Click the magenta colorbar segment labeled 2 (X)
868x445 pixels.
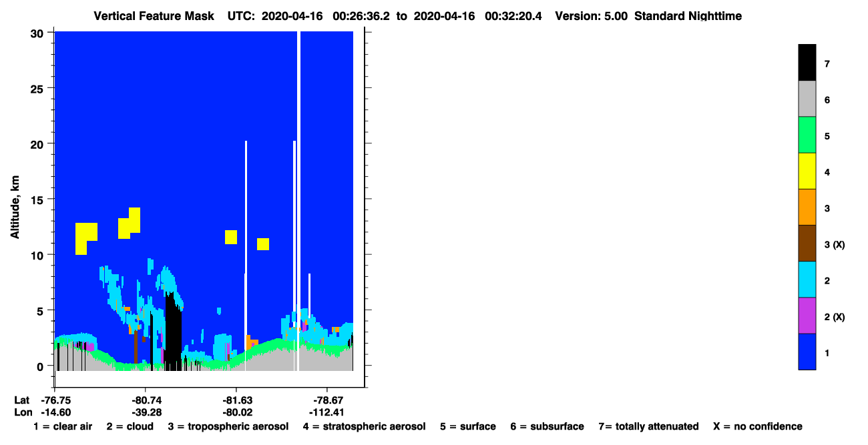pyautogui.click(x=807, y=315)
